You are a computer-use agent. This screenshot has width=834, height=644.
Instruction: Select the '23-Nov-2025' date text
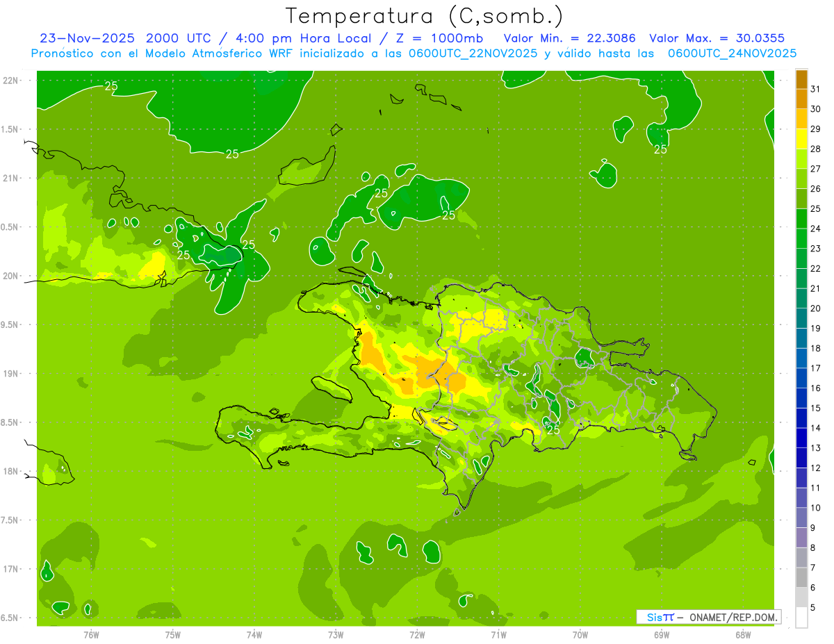coord(88,38)
